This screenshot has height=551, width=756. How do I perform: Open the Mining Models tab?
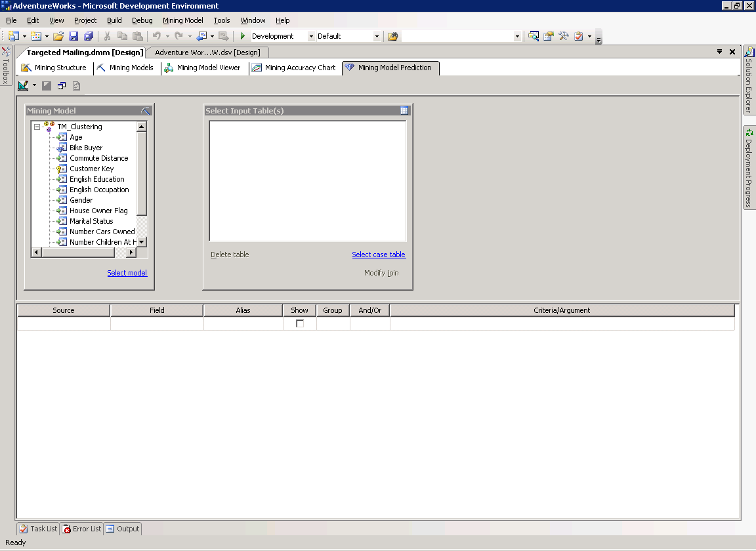pyautogui.click(x=125, y=68)
